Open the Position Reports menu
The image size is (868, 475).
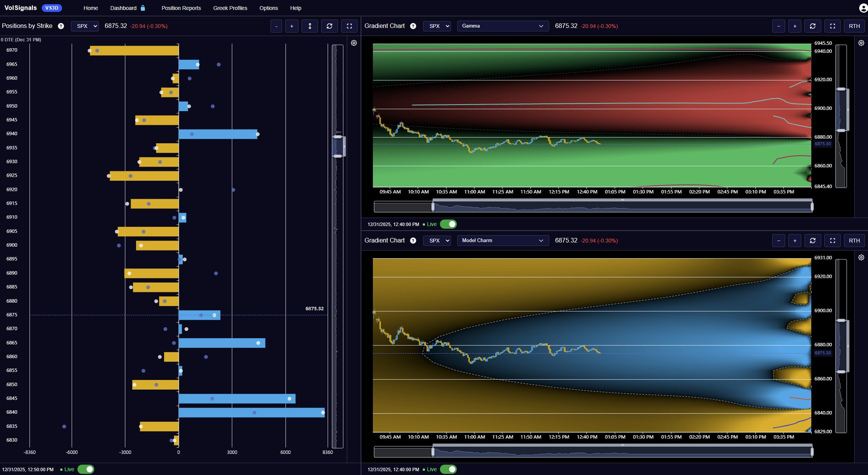181,8
